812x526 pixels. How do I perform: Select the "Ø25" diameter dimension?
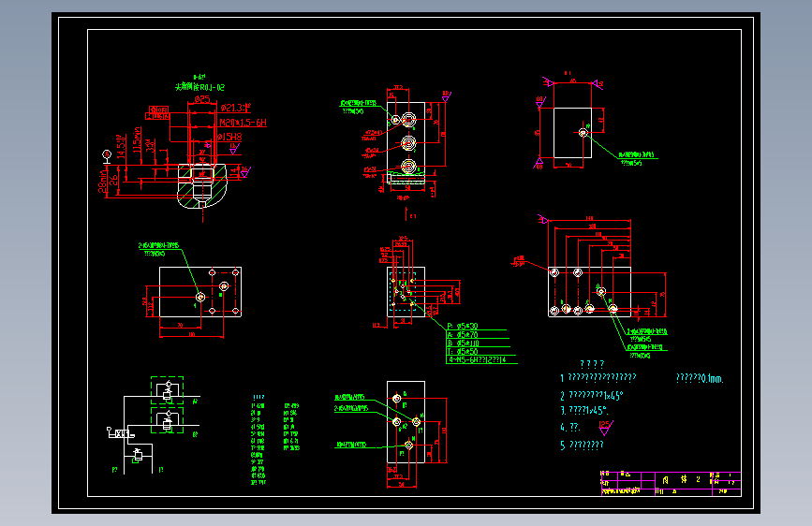[x=202, y=99]
